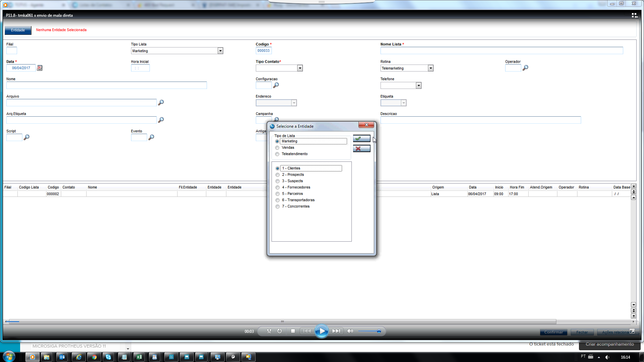Choose 2 - Prospects entity option
The image size is (644, 362).
coord(278,175)
